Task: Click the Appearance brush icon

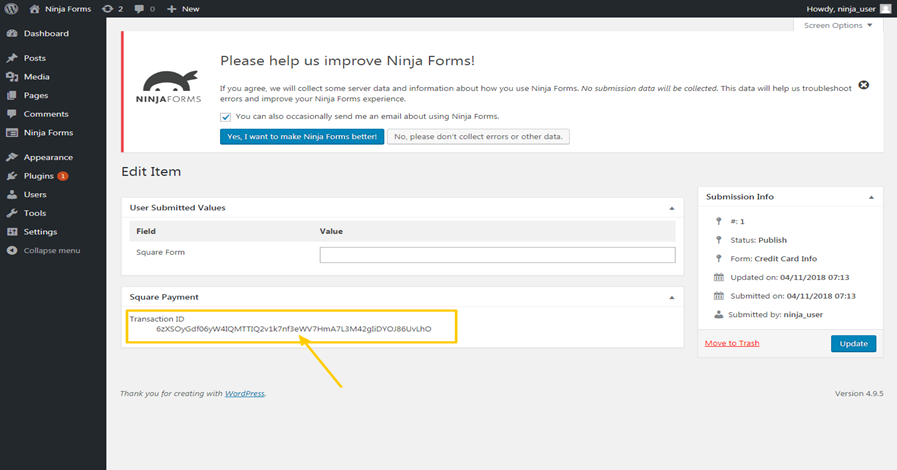Action: pos(12,157)
